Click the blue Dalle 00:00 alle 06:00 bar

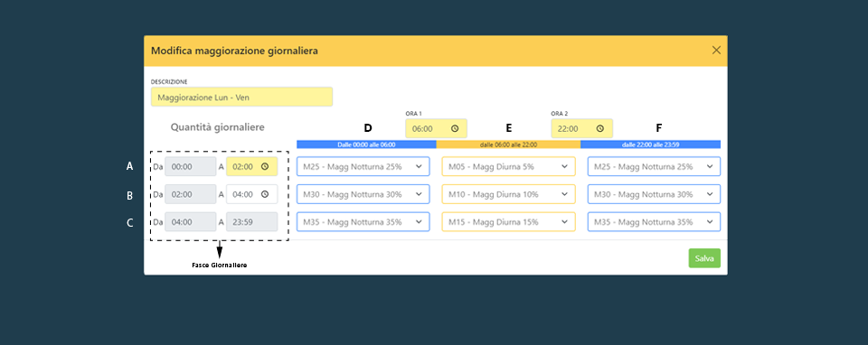tap(366, 145)
